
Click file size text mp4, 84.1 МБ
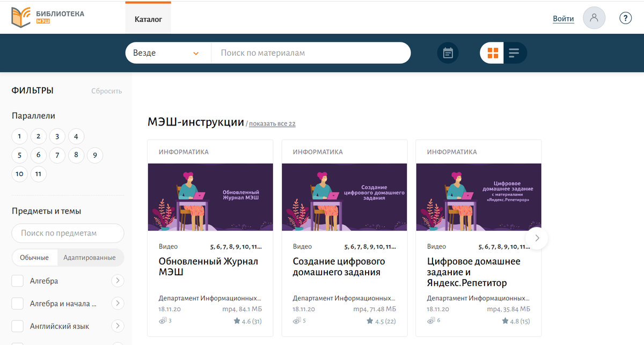click(x=242, y=309)
